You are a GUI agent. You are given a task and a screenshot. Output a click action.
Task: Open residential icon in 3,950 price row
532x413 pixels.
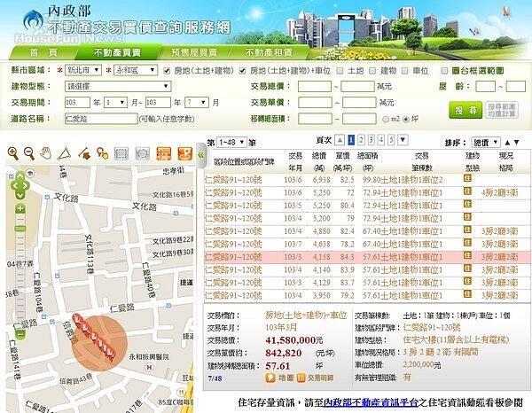coord(467,294)
